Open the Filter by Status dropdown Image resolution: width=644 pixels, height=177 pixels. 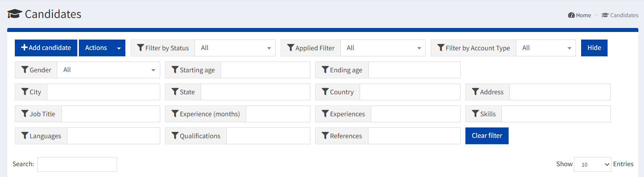pyautogui.click(x=235, y=48)
